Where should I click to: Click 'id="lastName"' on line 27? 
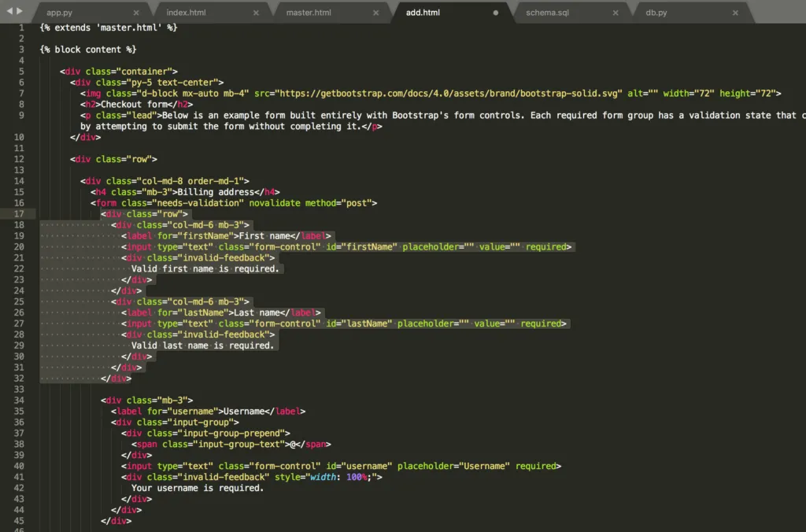[x=359, y=323]
